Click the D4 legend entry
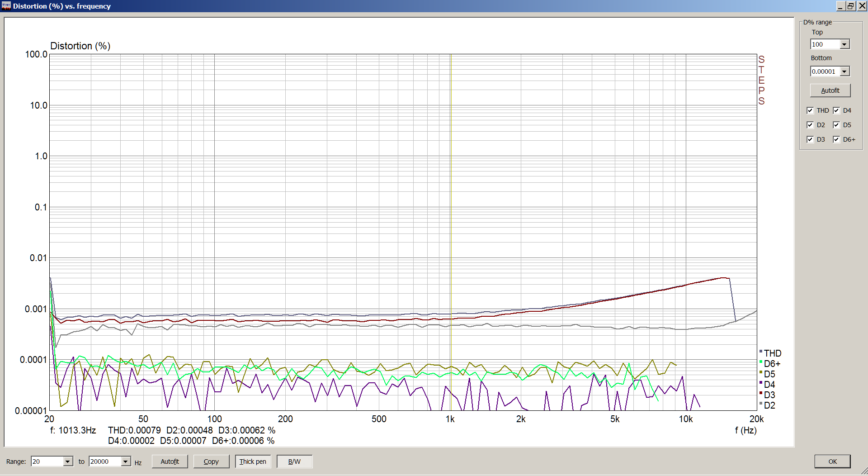 (x=767, y=385)
